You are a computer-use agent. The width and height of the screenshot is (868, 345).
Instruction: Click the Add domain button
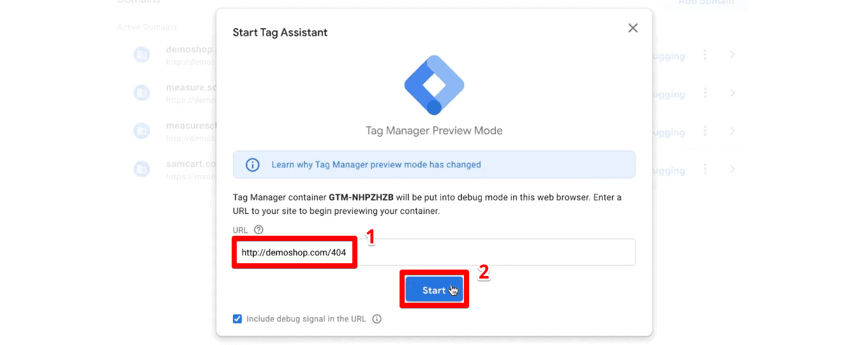705,3
